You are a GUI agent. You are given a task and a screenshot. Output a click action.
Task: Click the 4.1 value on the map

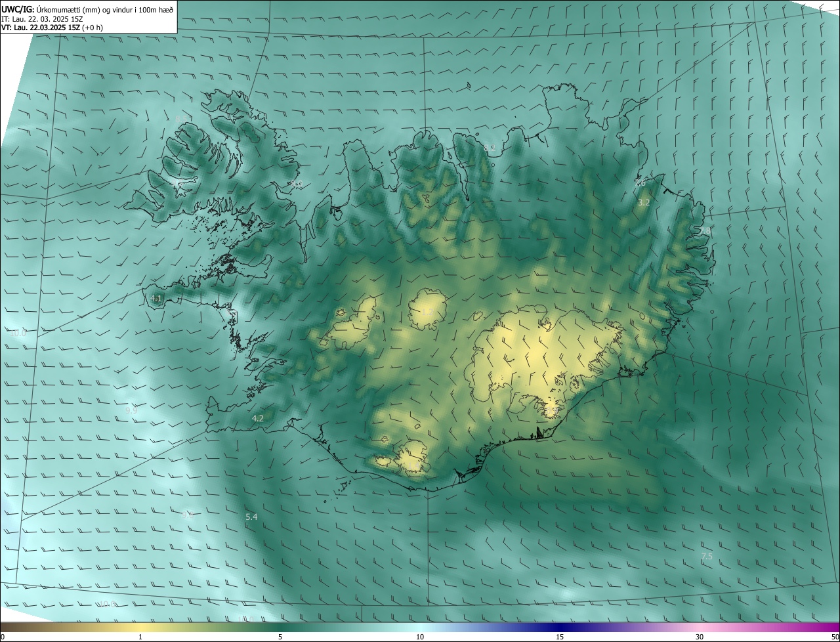[156, 299]
